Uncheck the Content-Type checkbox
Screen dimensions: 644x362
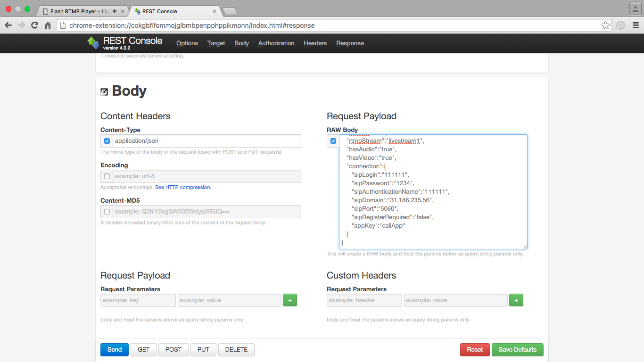click(107, 141)
